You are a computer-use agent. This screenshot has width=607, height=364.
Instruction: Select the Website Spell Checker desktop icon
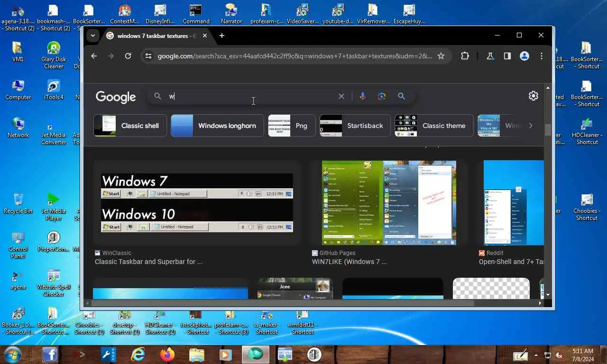coord(54,283)
